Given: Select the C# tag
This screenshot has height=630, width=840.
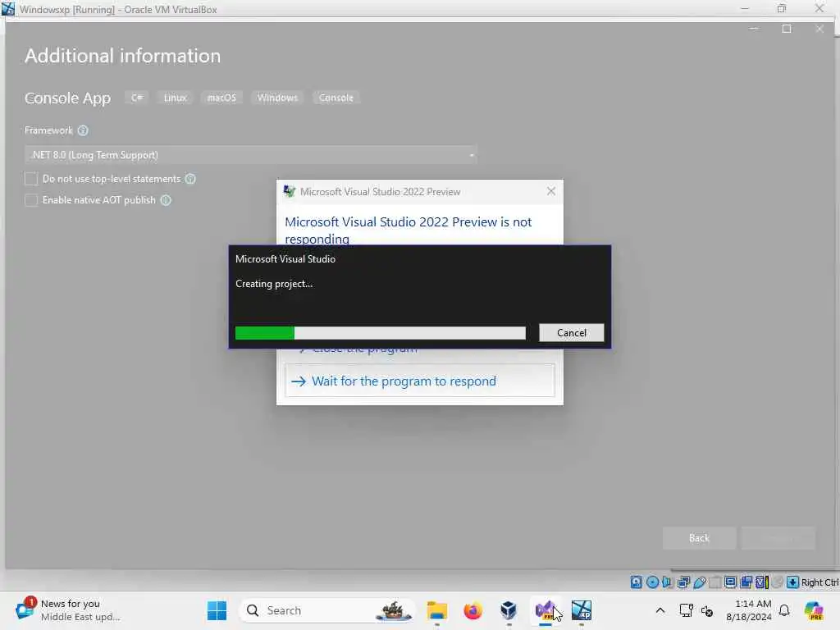Looking at the screenshot, I should tap(137, 98).
